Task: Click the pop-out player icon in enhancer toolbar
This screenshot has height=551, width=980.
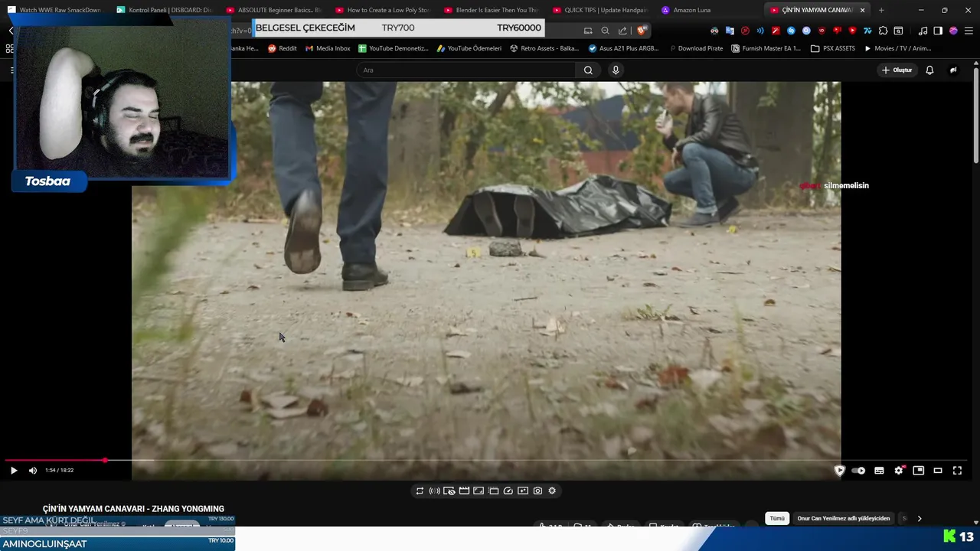Action: [x=493, y=491]
